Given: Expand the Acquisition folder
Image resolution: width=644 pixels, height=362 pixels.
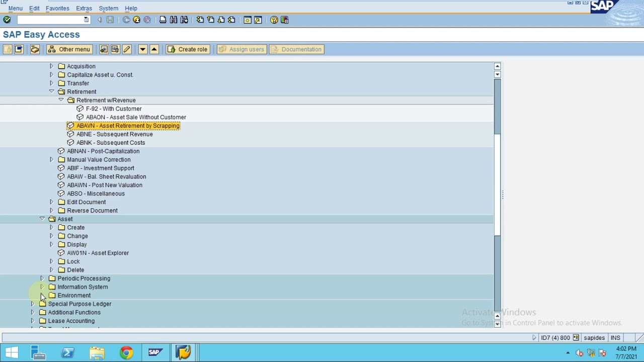Looking at the screenshot, I should [51, 66].
